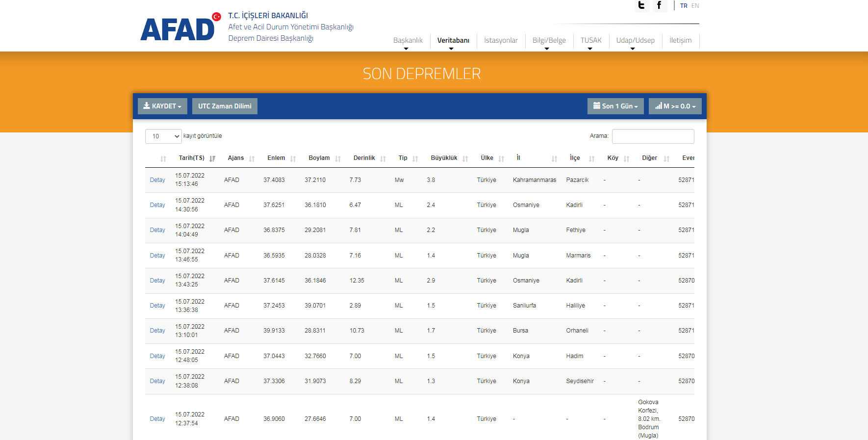Open Detay for 14:30:56 Osmaniye earthquake
The height and width of the screenshot is (440, 868).
pyautogui.click(x=157, y=205)
